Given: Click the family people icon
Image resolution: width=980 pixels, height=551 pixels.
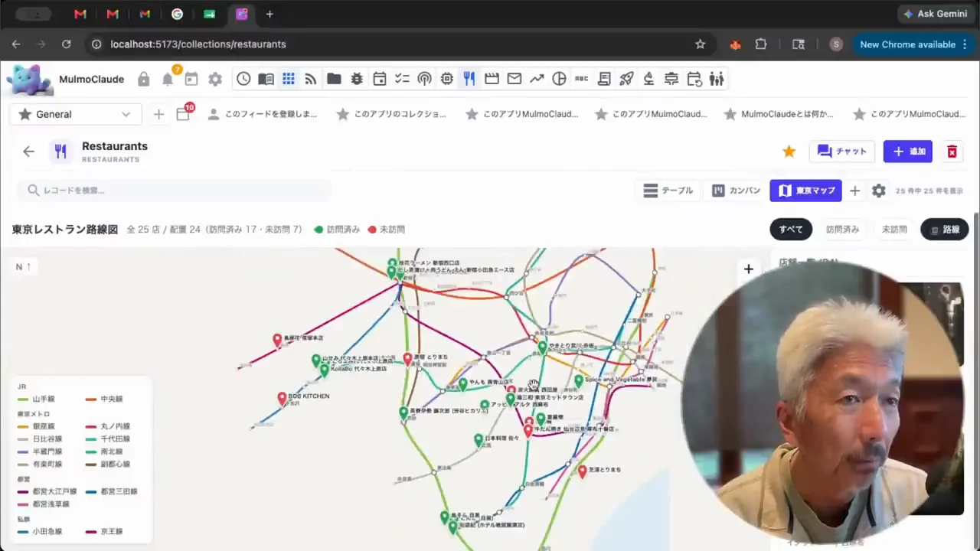Looking at the screenshot, I should click(717, 79).
